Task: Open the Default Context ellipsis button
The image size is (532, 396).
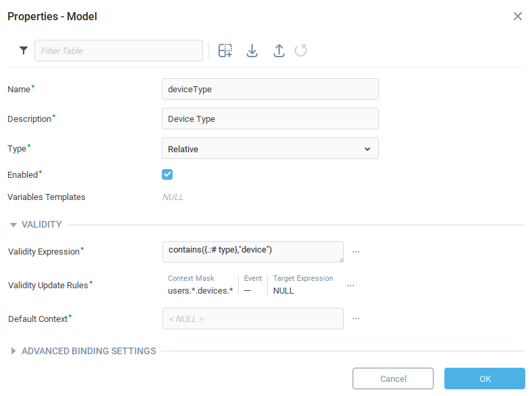Action: coord(356,319)
